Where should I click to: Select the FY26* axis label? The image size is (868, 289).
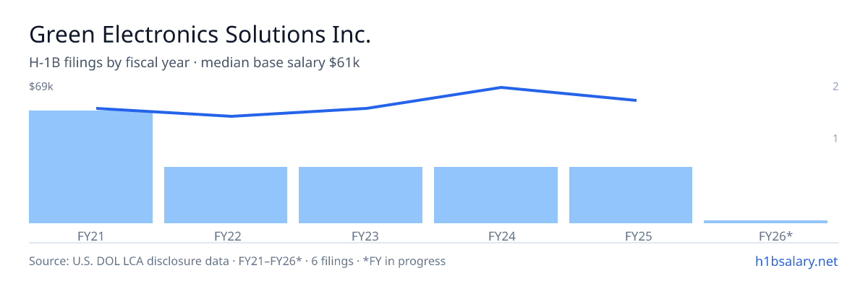(x=775, y=236)
